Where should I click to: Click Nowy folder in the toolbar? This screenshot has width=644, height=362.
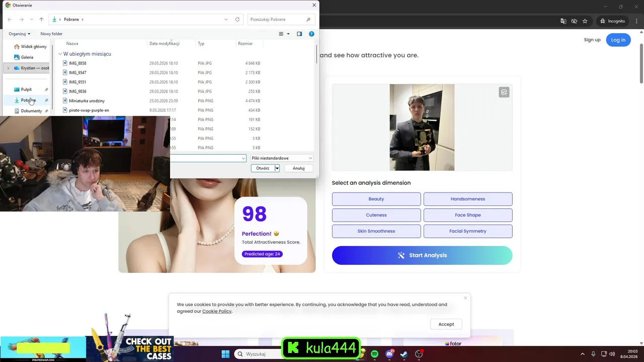point(51,34)
